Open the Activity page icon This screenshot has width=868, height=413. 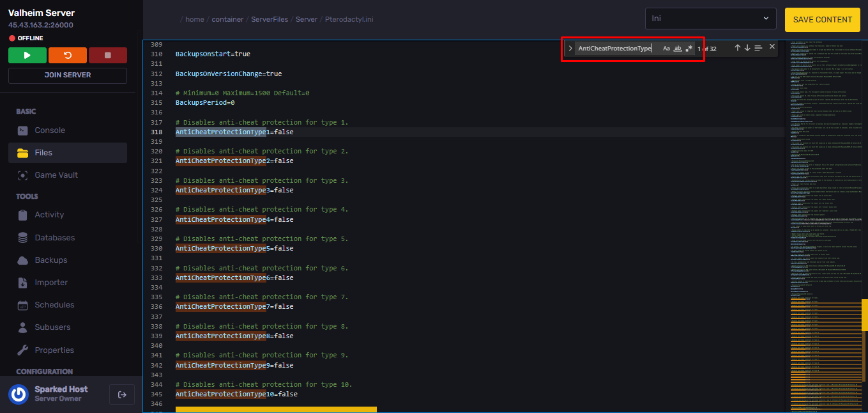(22, 215)
